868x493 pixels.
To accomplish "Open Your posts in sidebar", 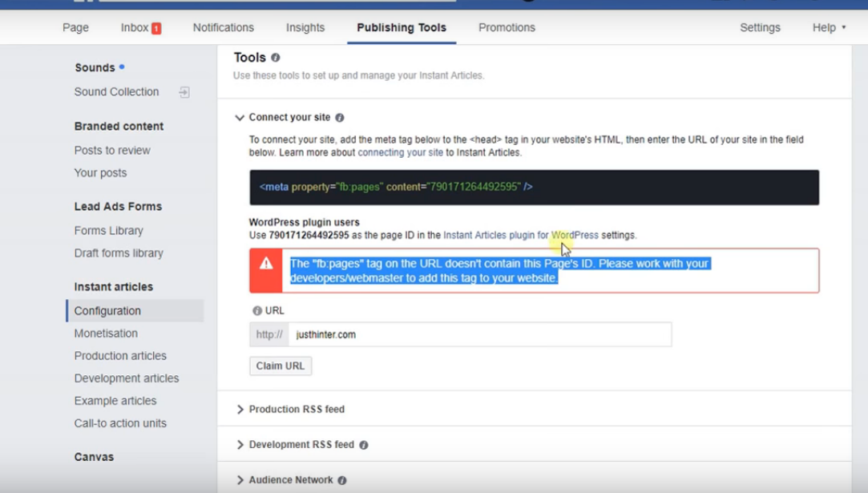I will pos(100,173).
